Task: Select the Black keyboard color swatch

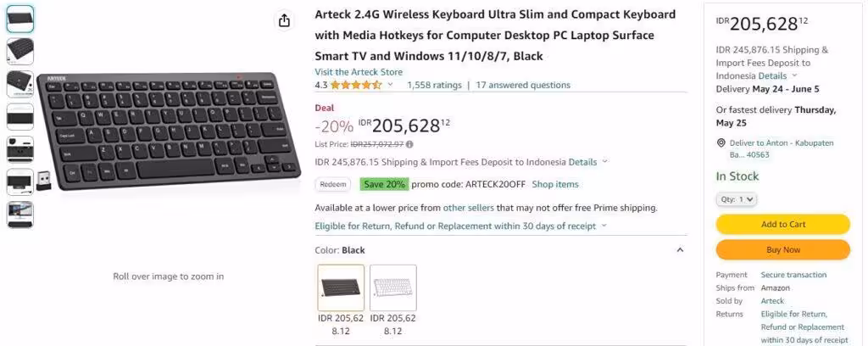Action: 341,287
